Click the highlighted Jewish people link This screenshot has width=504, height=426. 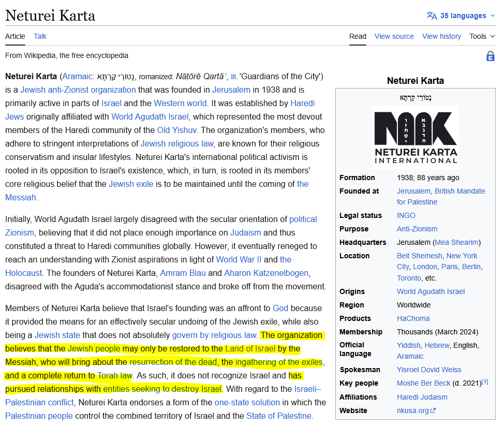coord(94,348)
